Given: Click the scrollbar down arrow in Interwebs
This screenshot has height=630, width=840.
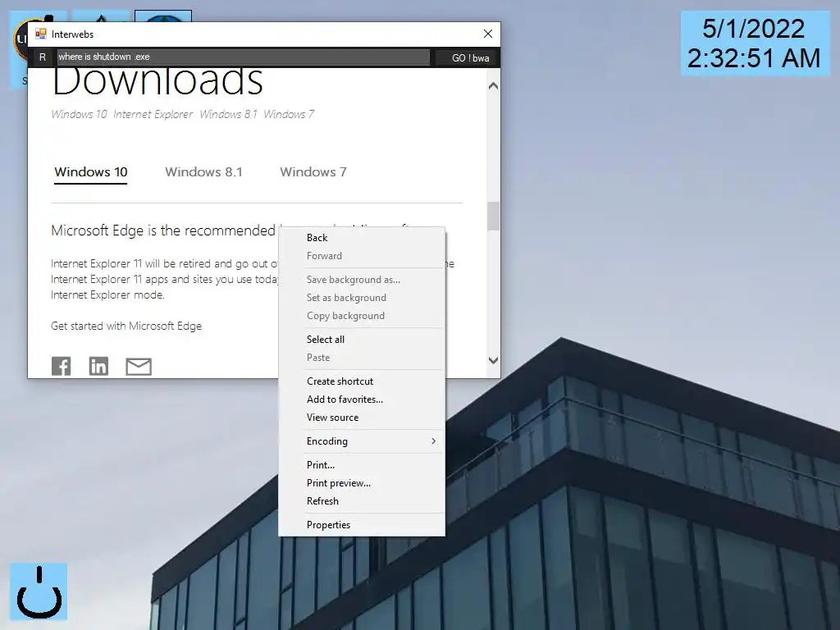Looking at the screenshot, I should click(x=493, y=361).
